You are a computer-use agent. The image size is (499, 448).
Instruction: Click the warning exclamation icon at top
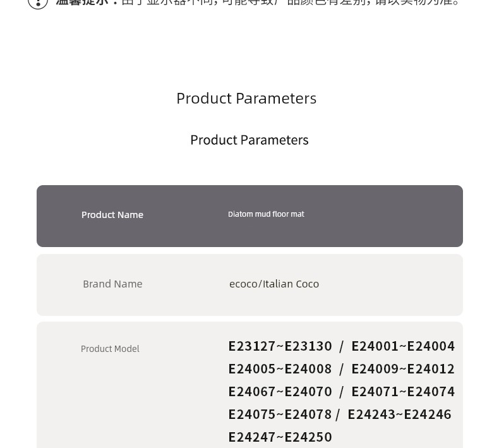(x=38, y=3)
